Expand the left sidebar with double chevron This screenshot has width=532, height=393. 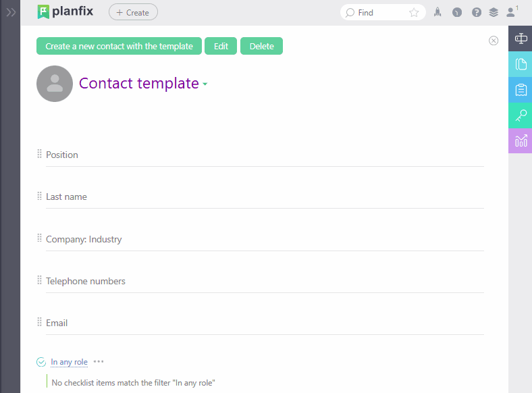click(x=11, y=12)
